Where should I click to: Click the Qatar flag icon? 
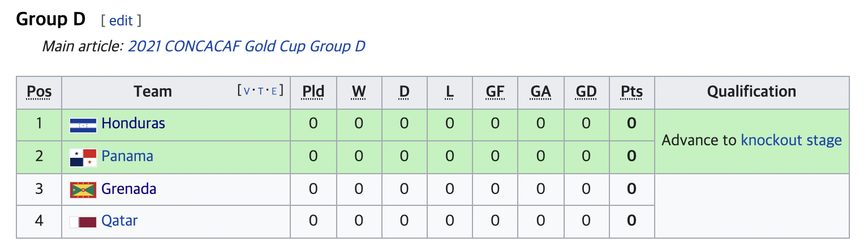[83, 222]
